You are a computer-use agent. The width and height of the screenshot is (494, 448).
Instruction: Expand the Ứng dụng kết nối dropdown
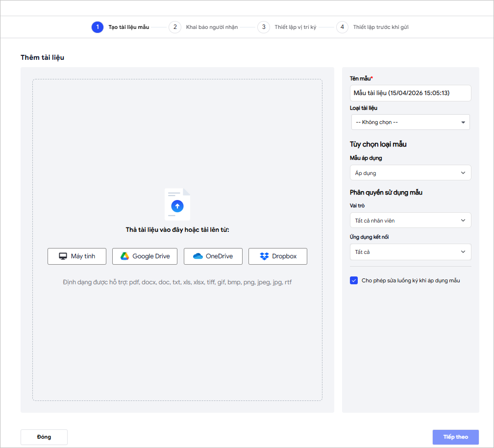tap(410, 252)
